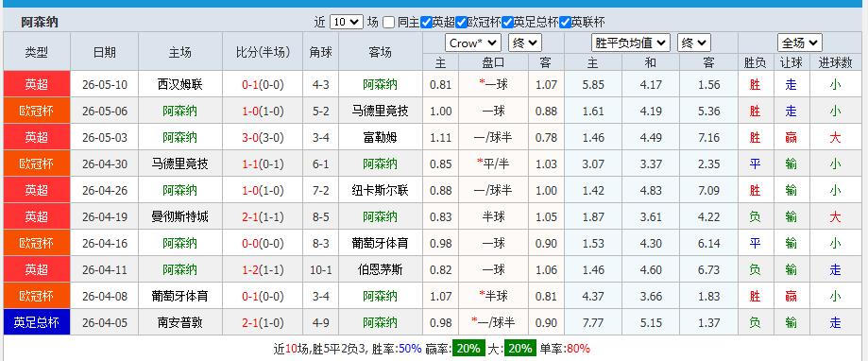Click score 2-1(1-1) of 曼彻斯特城 match
Viewport: 868px width, 361px height.
263,216
